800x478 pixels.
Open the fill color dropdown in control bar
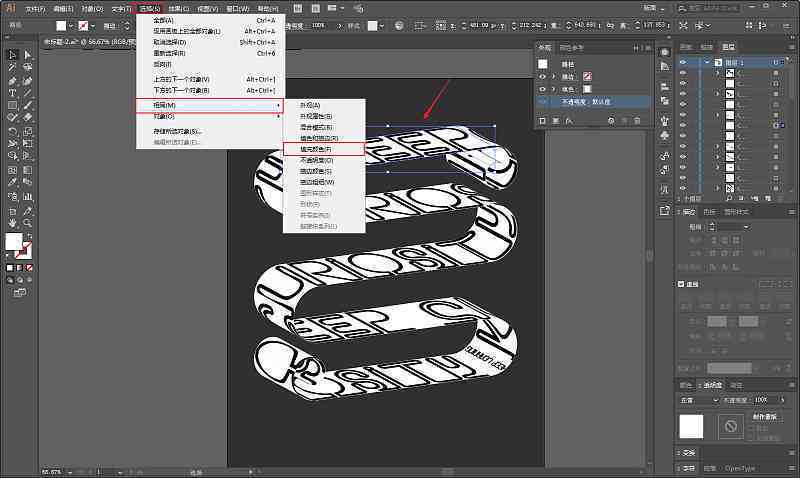pyautogui.click(x=70, y=26)
